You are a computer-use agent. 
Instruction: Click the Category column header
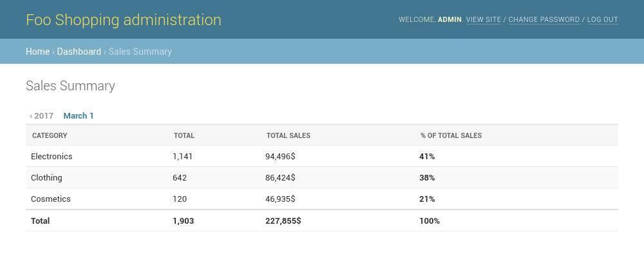50,135
